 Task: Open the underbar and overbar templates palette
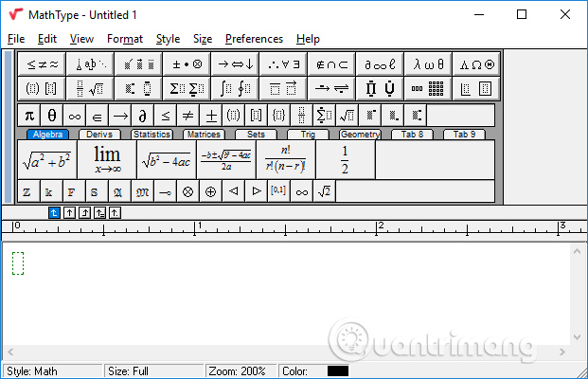(x=283, y=88)
